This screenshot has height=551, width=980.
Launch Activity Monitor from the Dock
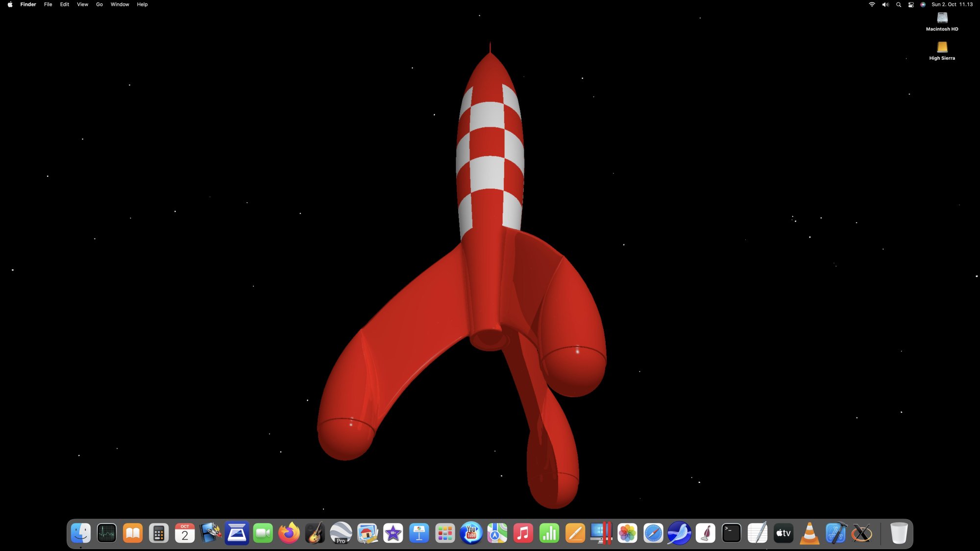(x=106, y=533)
